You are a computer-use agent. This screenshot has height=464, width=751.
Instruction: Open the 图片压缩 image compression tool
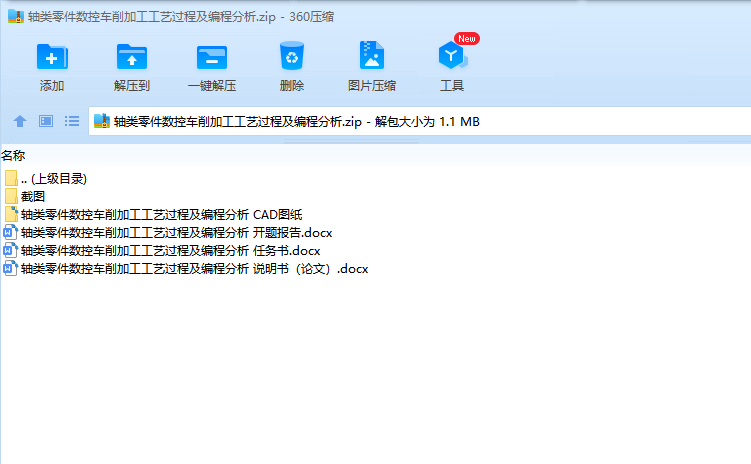(372, 56)
